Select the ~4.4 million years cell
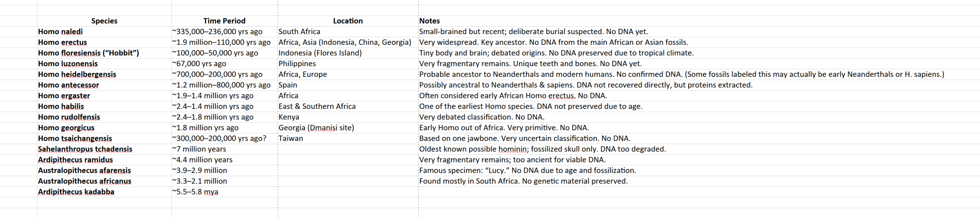 [225, 160]
